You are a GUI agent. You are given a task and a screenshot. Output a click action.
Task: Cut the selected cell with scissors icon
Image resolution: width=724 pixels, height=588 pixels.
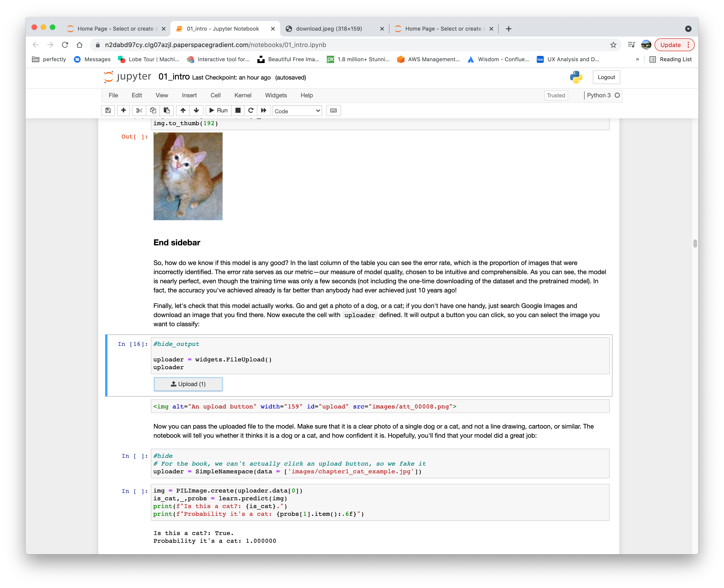click(x=139, y=110)
